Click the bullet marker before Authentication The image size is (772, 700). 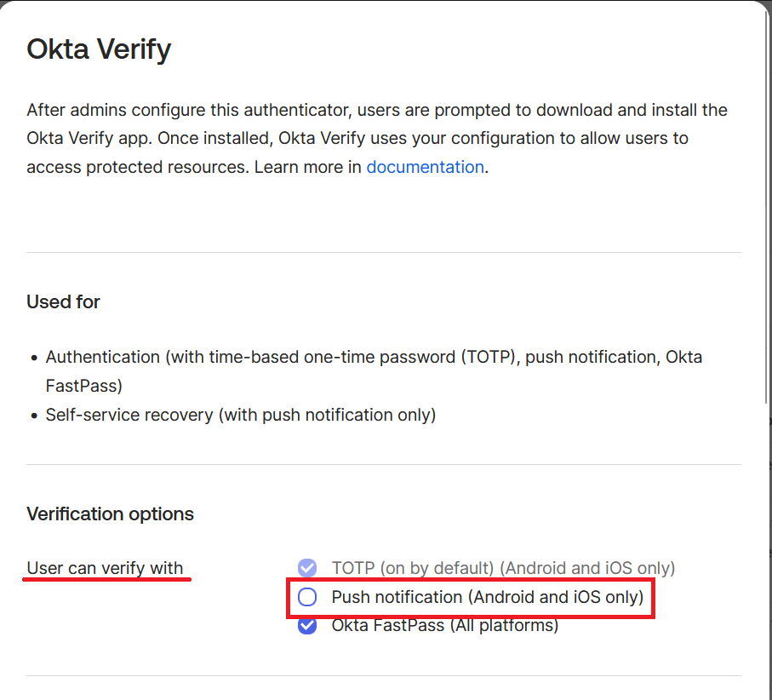pyautogui.click(x=33, y=358)
